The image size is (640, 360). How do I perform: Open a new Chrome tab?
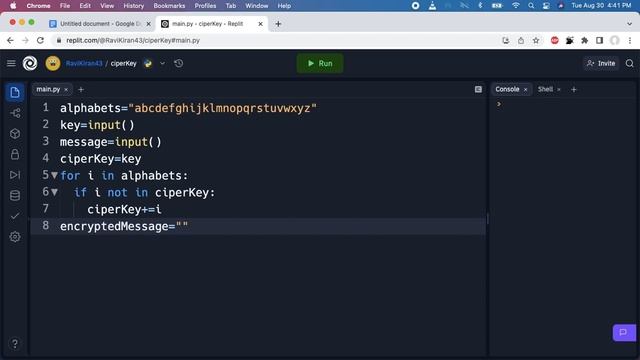point(278,24)
